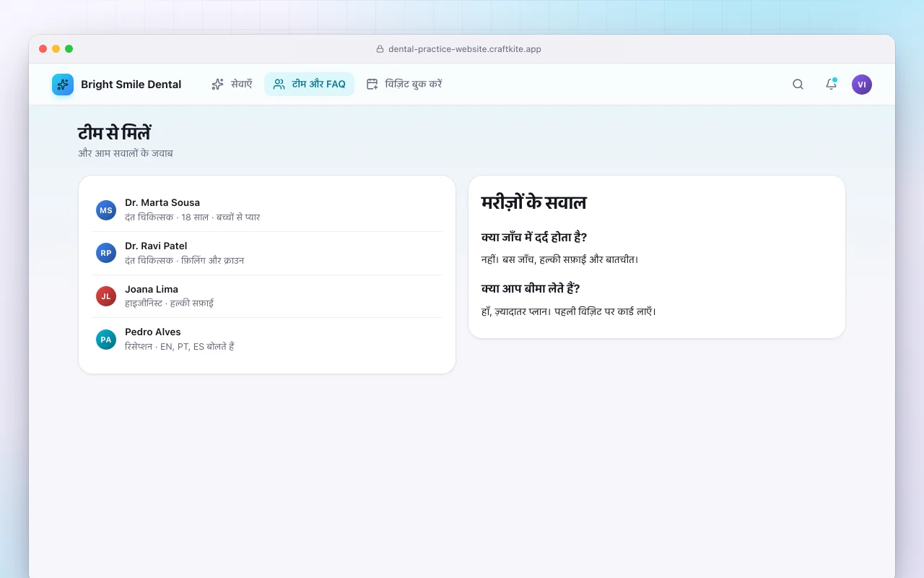
Task: Open notifications bell icon
Action: 831,85
